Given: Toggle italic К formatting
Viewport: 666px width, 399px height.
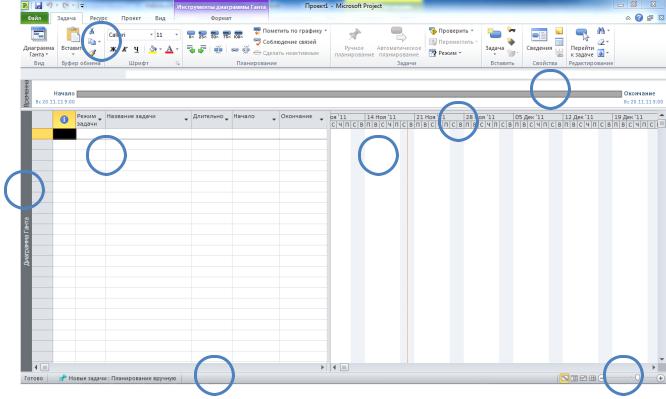Looking at the screenshot, I should coord(124,50).
